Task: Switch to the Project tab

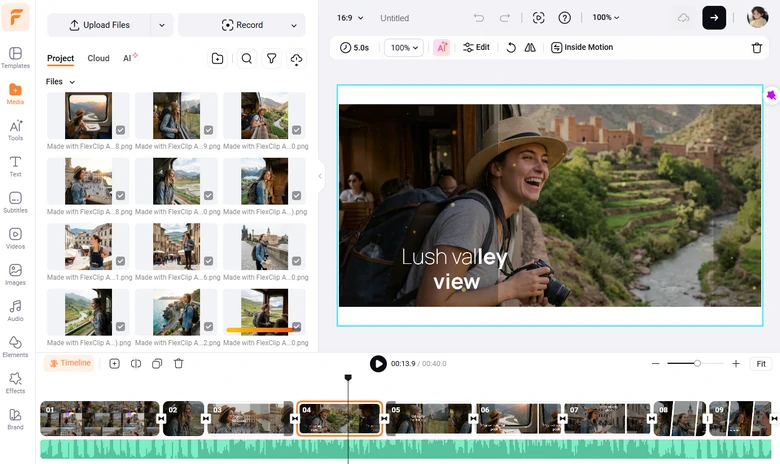Action: [x=60, y=59]
